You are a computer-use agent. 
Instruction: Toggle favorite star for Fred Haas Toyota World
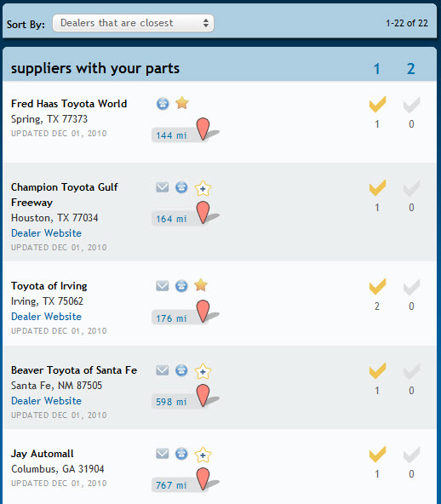(182, 103)
